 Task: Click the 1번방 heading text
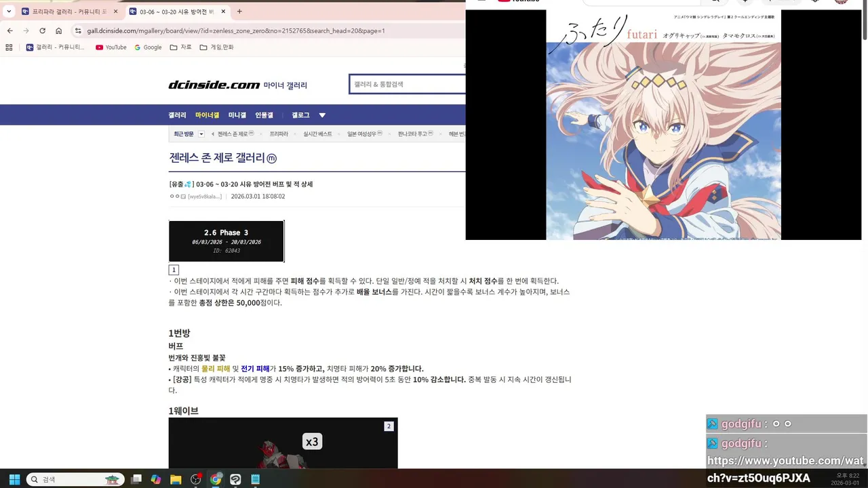[x=180, y=333]
